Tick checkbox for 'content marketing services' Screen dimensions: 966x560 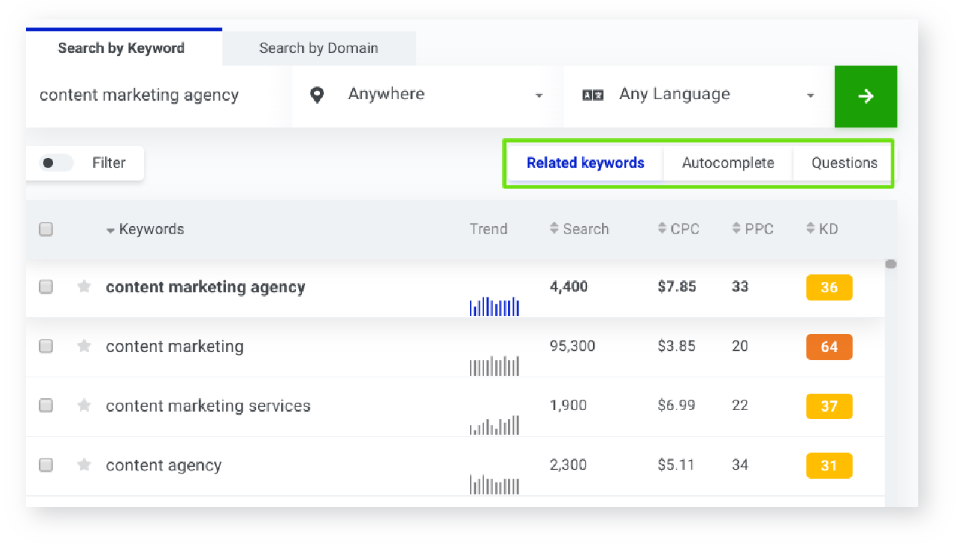point(46,406)
